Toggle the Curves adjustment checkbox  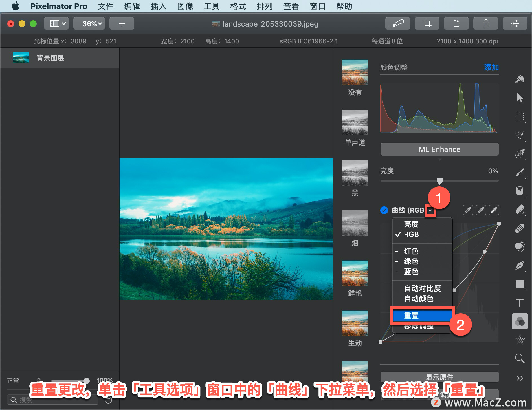(384, 210)
